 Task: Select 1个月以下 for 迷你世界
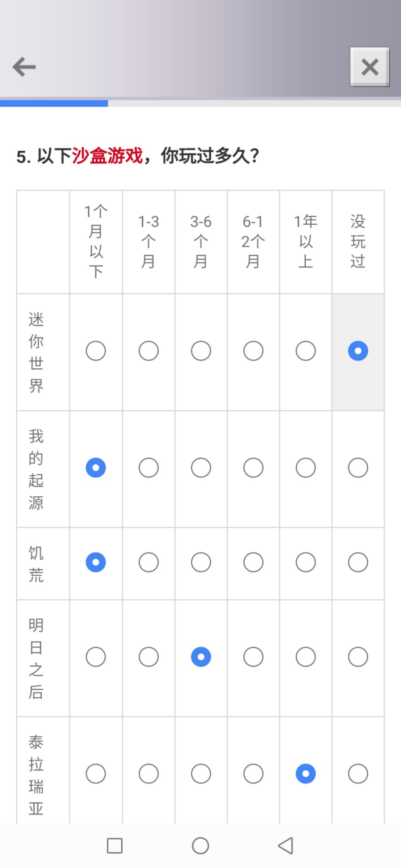96,351
